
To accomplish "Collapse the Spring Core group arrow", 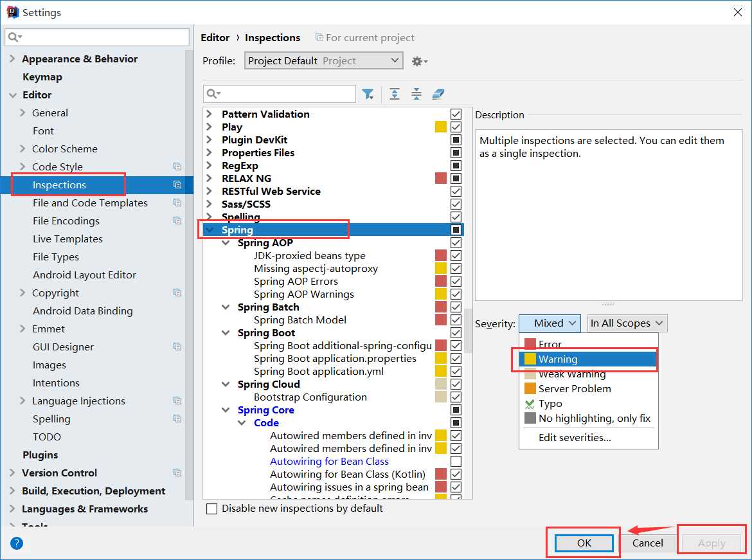I will (x=226, y=410).
